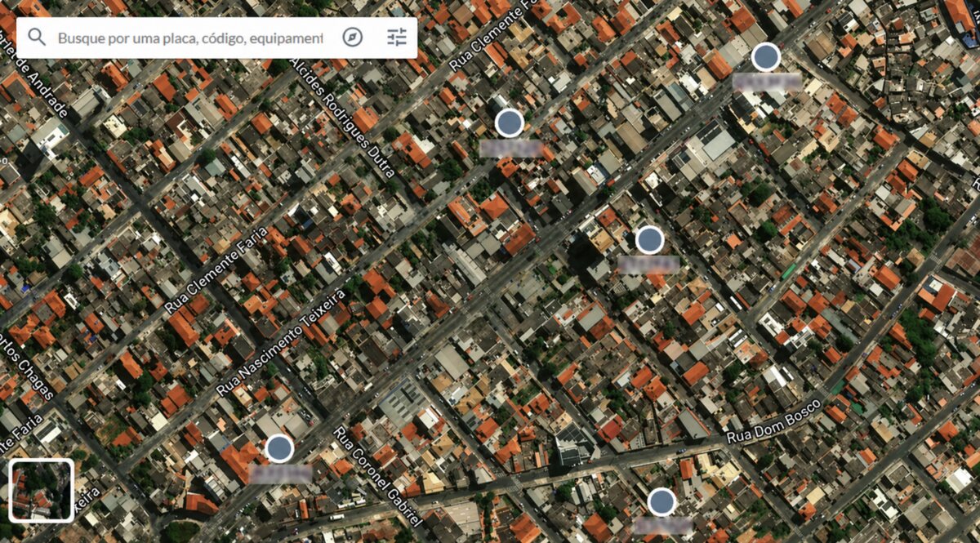Select the map marker in the upper-right corner
Screen dimensions: 980x543
(x=765, y=57)
